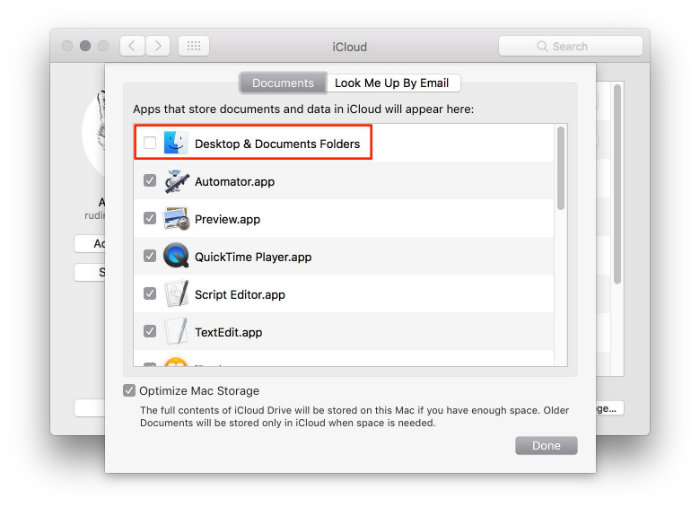Image resolution: width=700 pixels, height=507 pixels.
Task: Uncheck the Preview.app checkbox
Action: [150, 219]
